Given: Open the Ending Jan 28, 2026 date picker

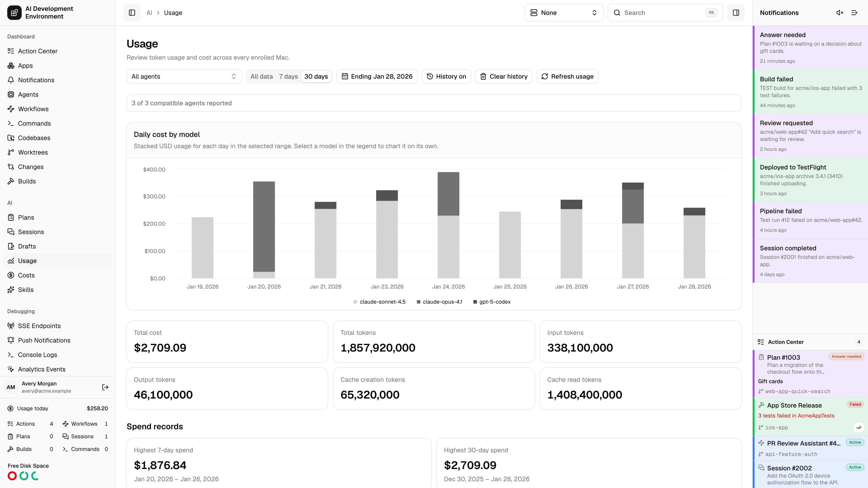Looking at the screenshot, I should (x=377, y=76).
